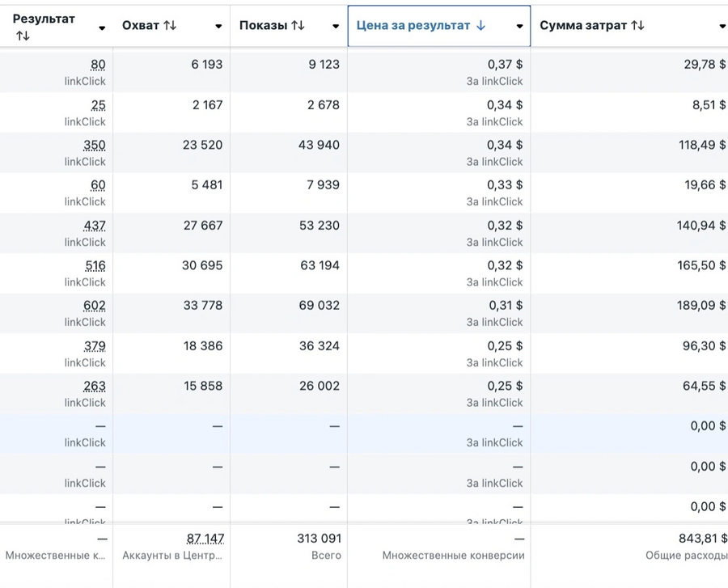
Task: Click the Результат column header label
Action: point(44,19)
